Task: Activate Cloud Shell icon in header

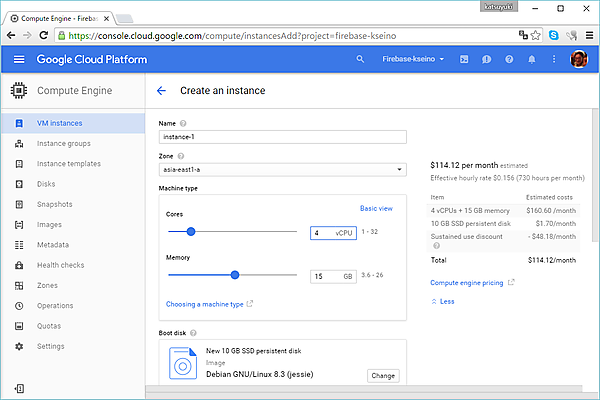Action: click(x=464, y=60)
